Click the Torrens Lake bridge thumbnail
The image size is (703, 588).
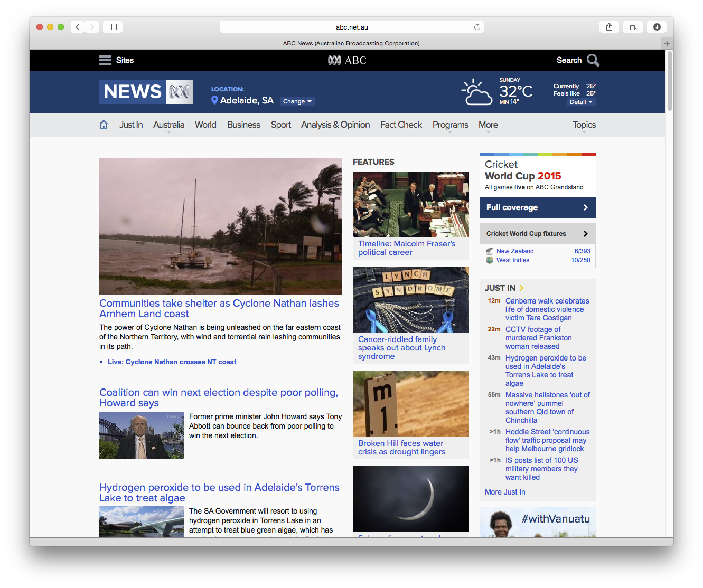coord(142,522)
